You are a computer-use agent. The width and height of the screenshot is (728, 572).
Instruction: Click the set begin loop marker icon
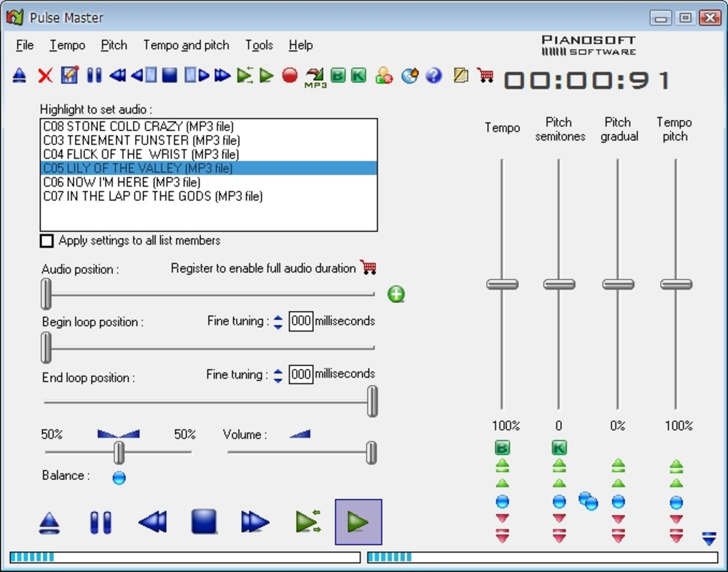click(x=144, y=75)
